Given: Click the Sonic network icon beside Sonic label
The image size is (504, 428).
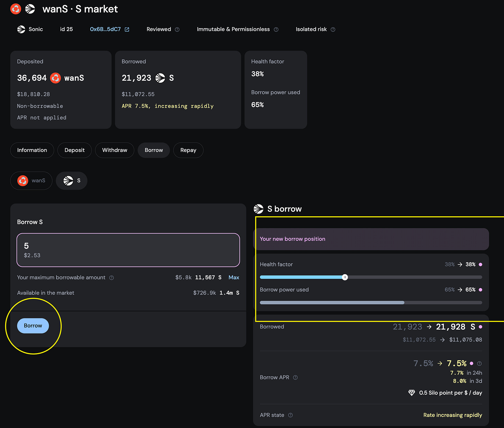Looking at the screenshot, I should pyautogui.click(x=21, y=29).
